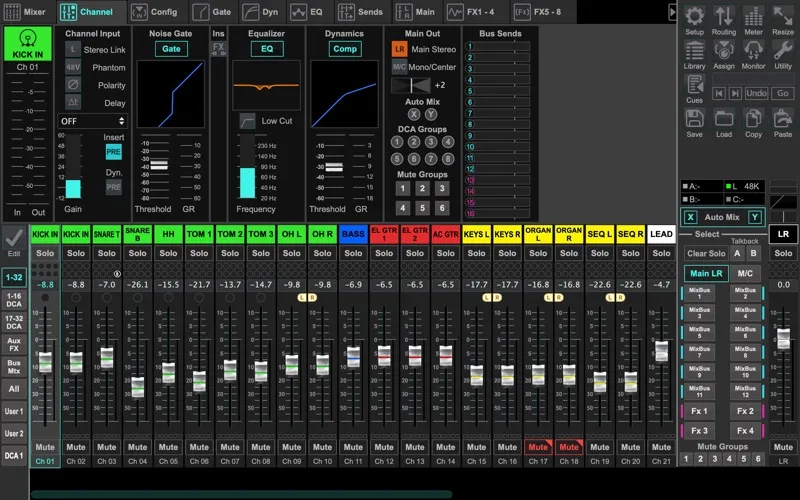
Task: Click the Paste icon
Action: pyautogui.click(x=783, y=119)
